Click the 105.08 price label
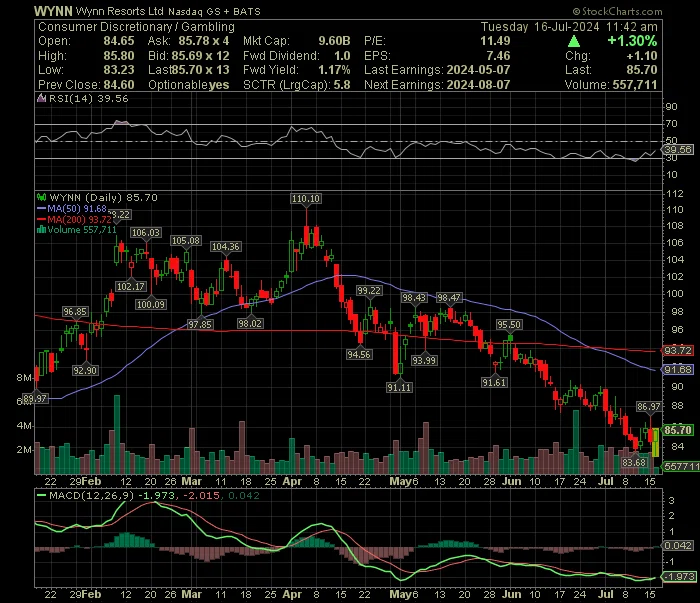Image resolution: width=700 pixels, height=603 pixels. click(x=186, y=241)
